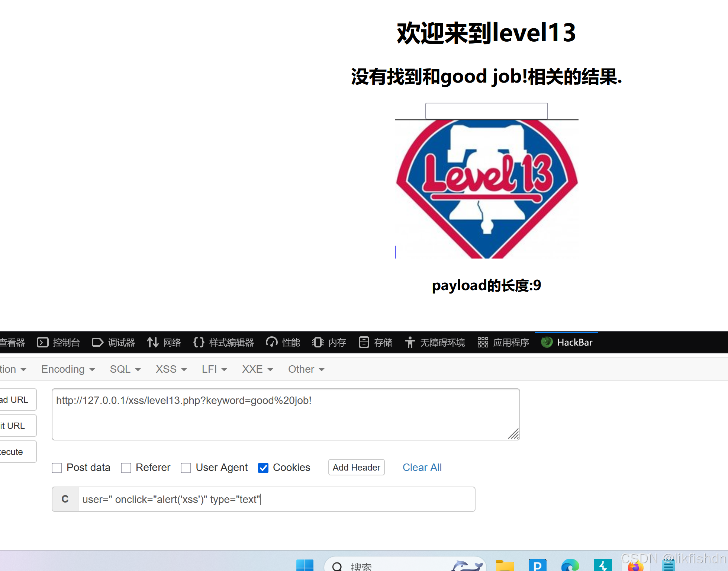Check the Referer checkbox
Viewport: 728px width, 571px height.
126,468
